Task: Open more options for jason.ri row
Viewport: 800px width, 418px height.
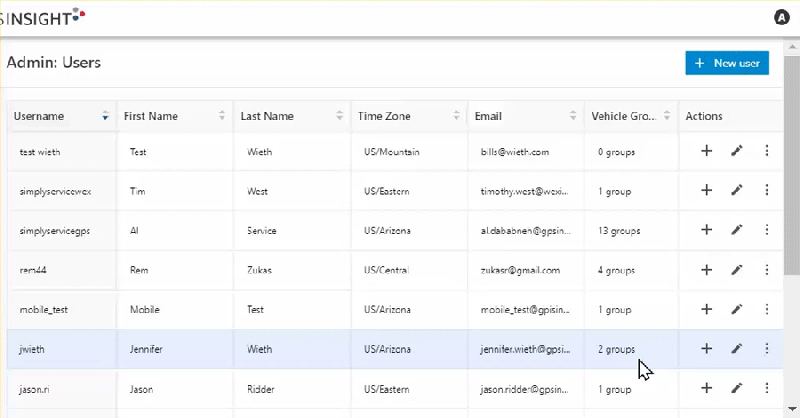Action: (x=767, y=388)
